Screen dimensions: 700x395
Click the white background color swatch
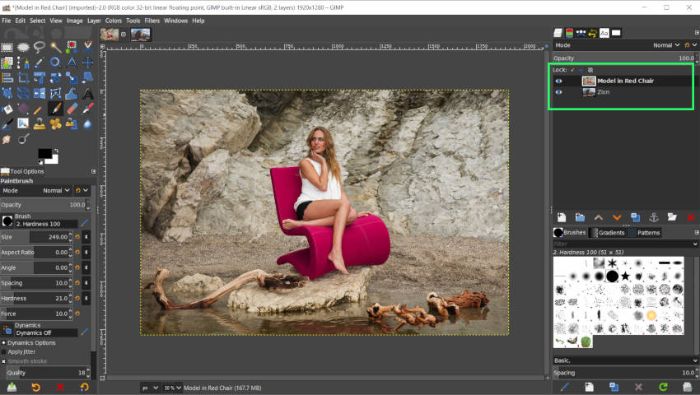54,159
